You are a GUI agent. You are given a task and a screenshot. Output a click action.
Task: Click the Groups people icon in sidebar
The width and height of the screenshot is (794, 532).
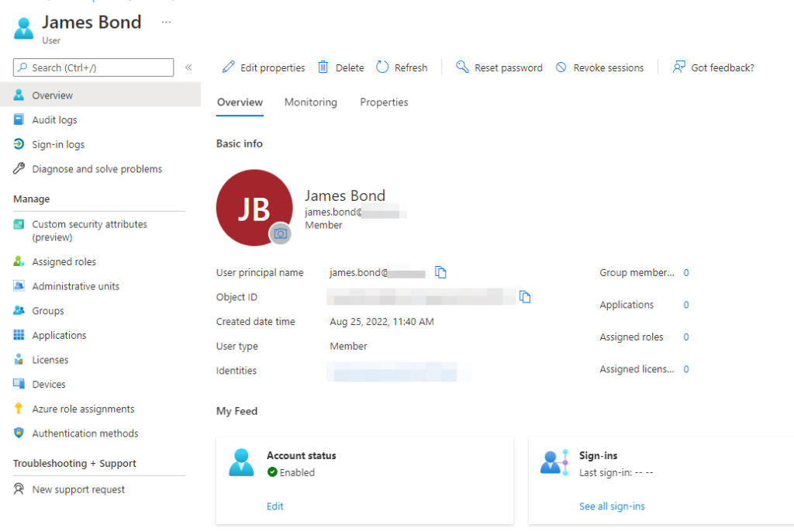pos(19,310)
